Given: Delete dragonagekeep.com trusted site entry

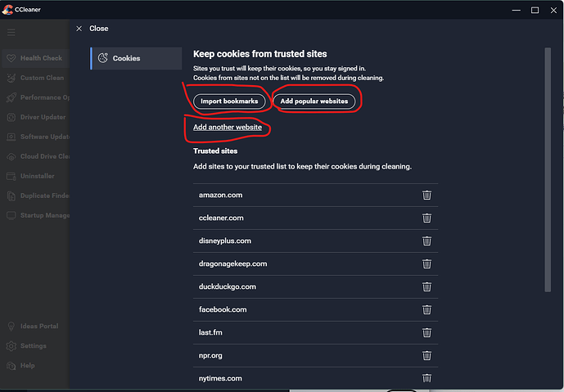Looking at the screenshot, I should coord(426,264).
